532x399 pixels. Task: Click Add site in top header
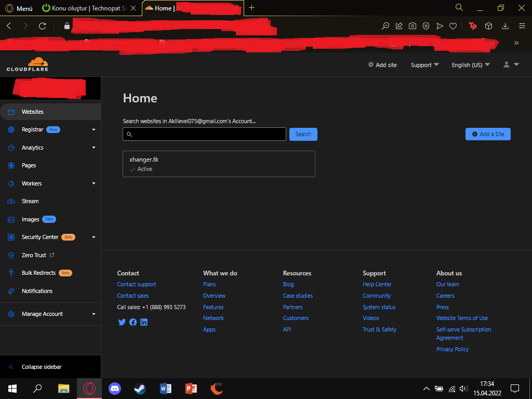[x=382, y=65]
